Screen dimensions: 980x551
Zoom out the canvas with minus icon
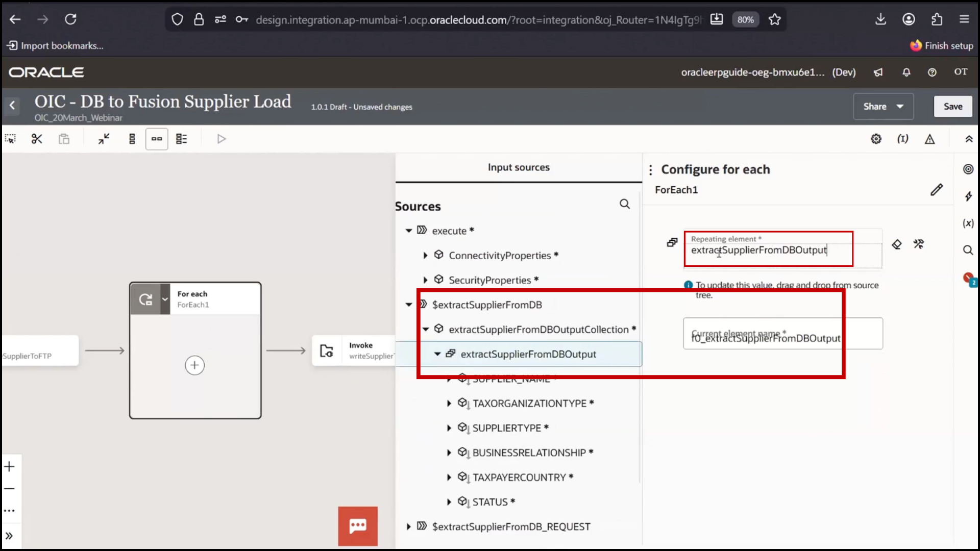click(10, 489)
